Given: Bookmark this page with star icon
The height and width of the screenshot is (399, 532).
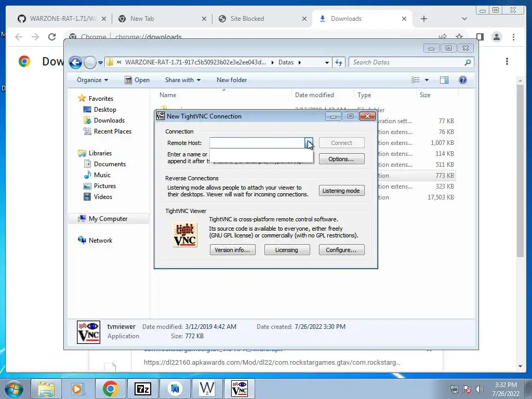Looking at the screenshot, I should [459, 37].
